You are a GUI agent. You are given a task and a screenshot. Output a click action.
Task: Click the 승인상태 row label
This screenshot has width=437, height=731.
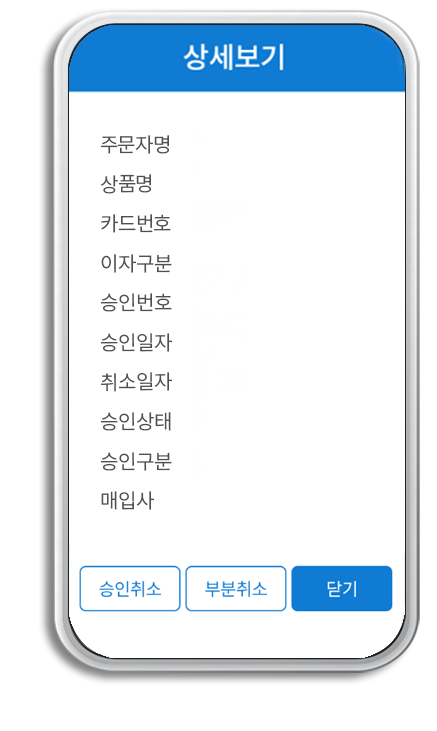point(136,421)
